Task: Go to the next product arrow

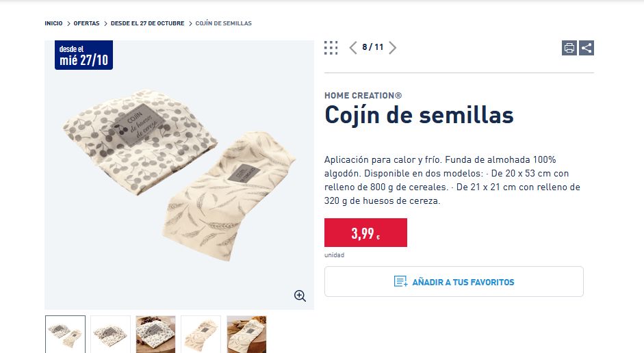Action: click(392, 48)
